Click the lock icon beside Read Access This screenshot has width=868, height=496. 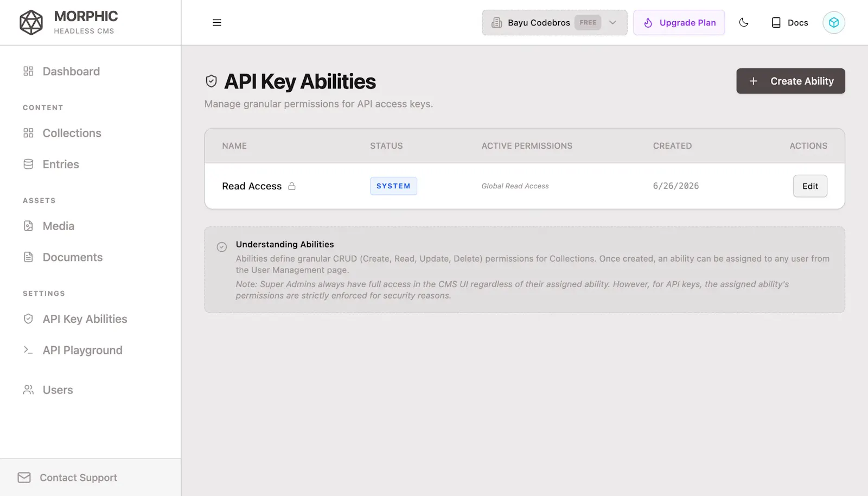pyautogui.click(x=292, y=186)
